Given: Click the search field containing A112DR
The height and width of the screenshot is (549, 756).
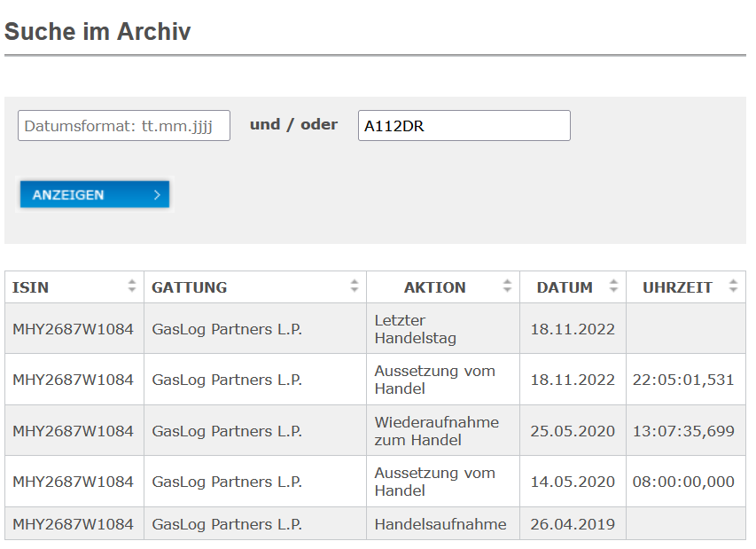Looking at the screenshot, I should 464,126.
